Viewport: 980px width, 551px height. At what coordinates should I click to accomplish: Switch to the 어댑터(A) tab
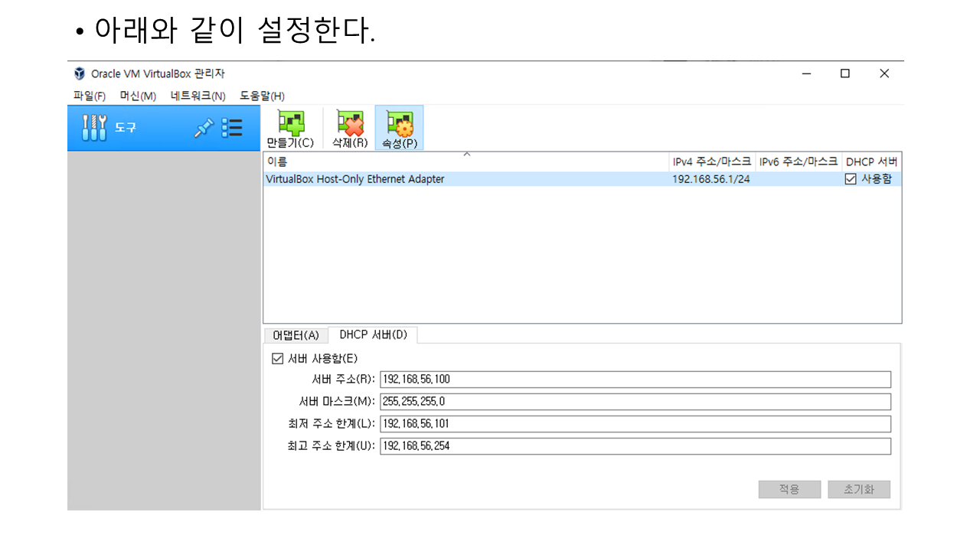(296, 335)
